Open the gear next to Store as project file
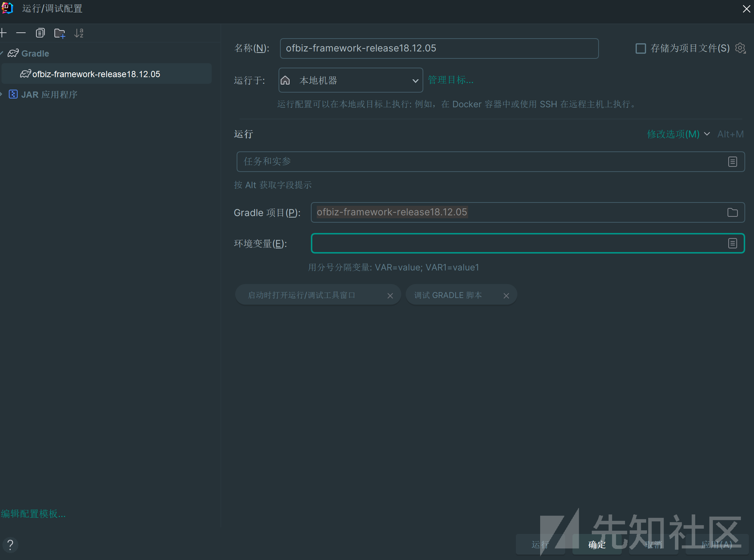This screenshot has width=754, height=560. [x=740, y=48]
